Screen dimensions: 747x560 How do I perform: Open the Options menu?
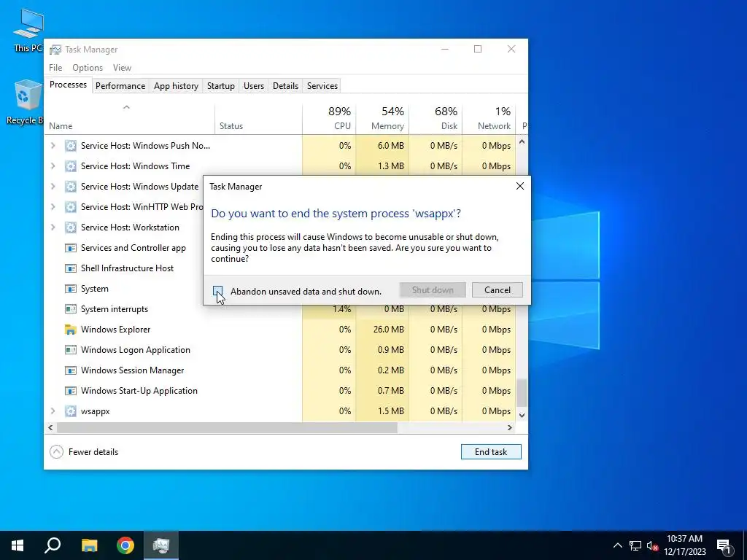88,68
